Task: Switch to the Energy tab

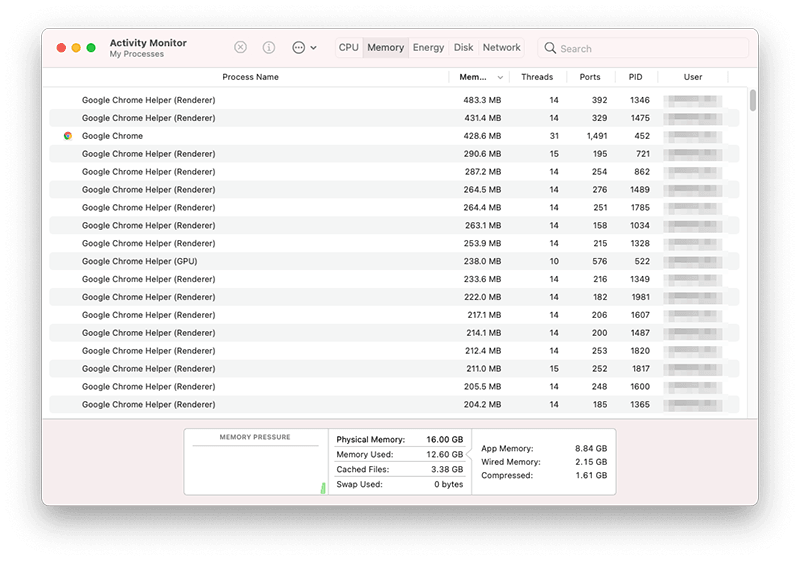Action: tap(429, 47)
